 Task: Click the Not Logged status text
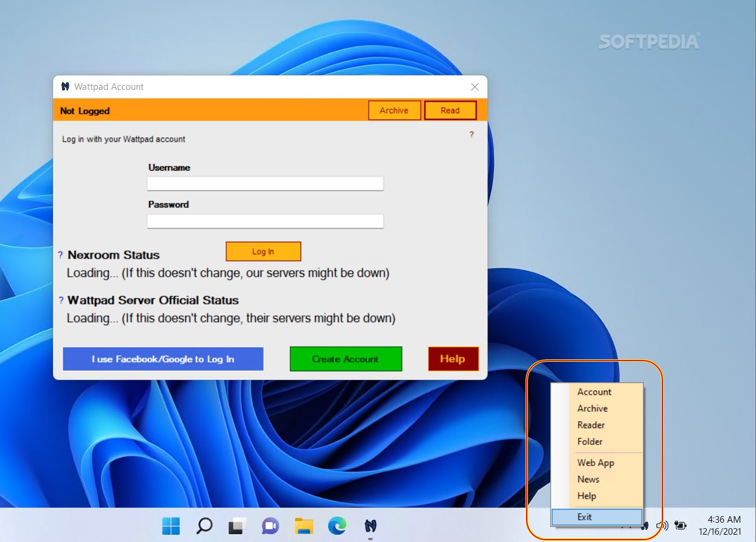pyautogui.click(x=85, y=111)
